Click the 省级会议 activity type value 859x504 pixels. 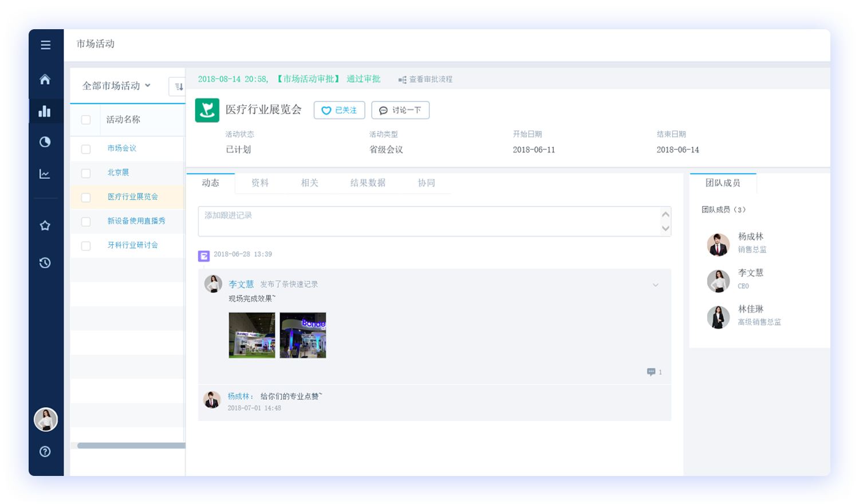(x=386, y=149)
